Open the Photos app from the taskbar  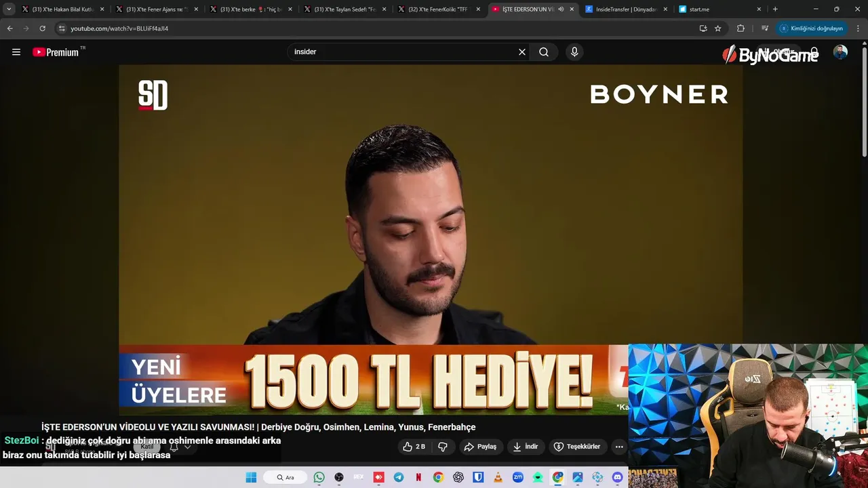coord(578,477)
